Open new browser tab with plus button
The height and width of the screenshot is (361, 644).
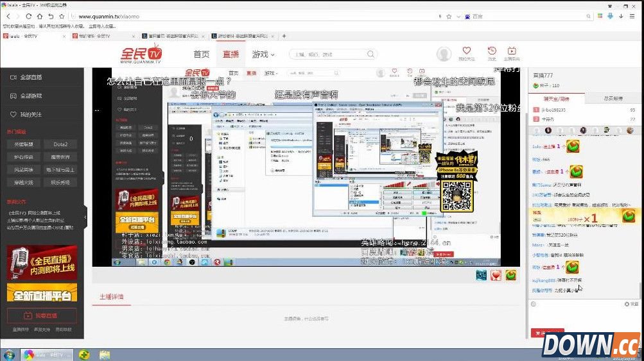tap(284, 36)
